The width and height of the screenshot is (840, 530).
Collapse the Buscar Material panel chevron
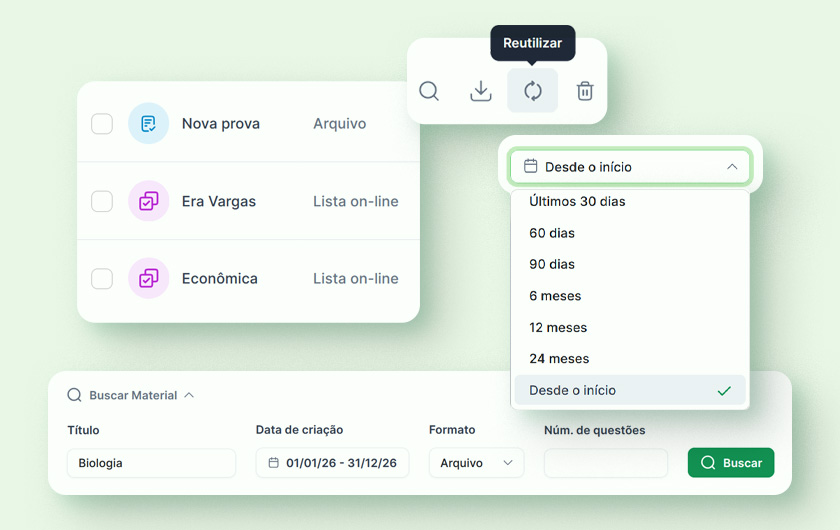pos(189,395)
